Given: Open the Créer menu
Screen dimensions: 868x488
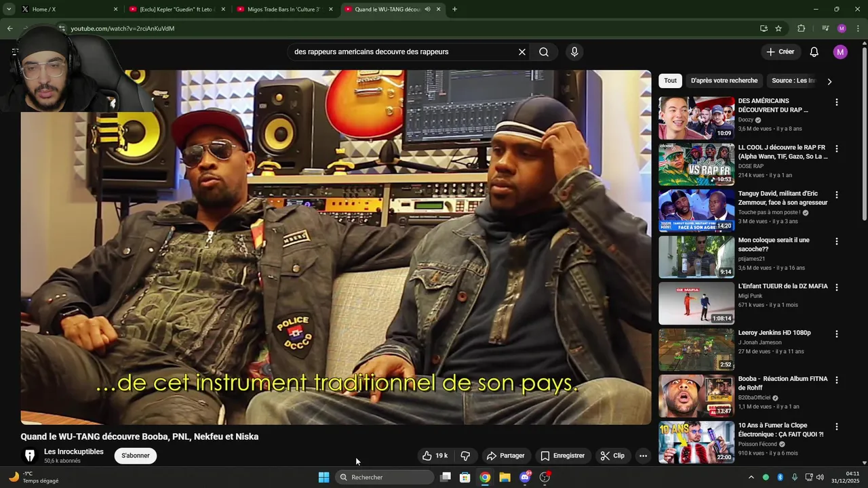Looking at the screenshot, I should [x=780, y=52].
